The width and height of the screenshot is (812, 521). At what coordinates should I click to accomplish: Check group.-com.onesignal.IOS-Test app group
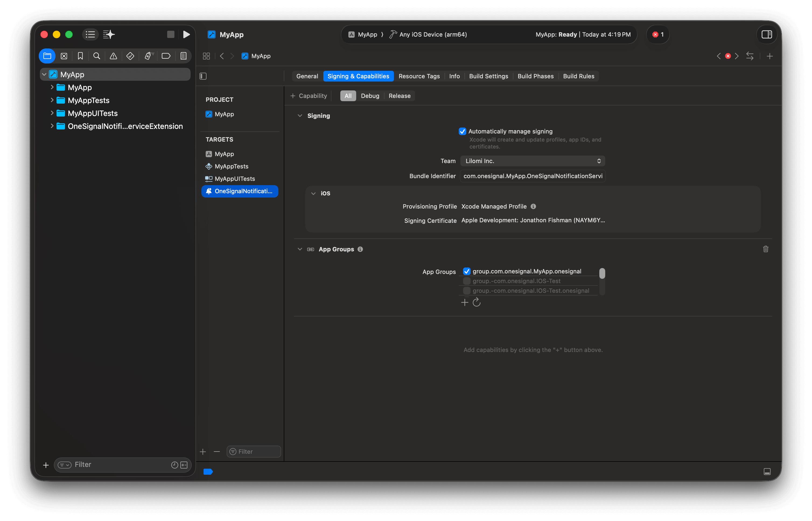(466, 281)
